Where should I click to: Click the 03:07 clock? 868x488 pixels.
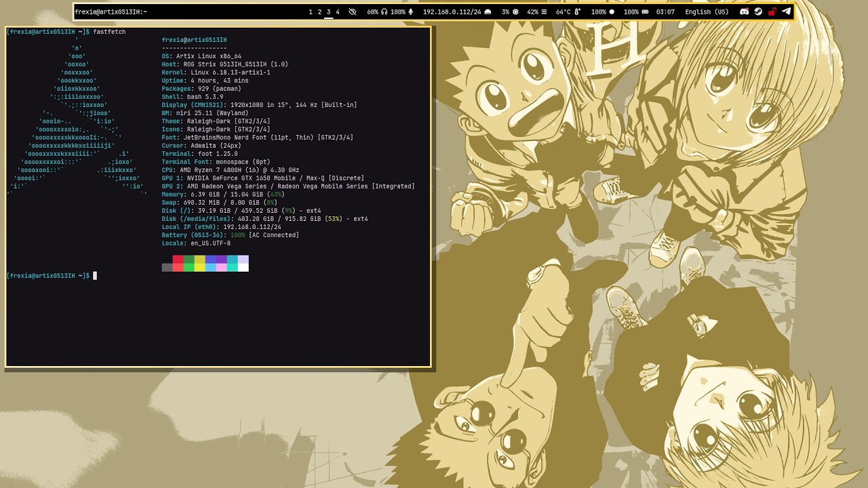665,12
